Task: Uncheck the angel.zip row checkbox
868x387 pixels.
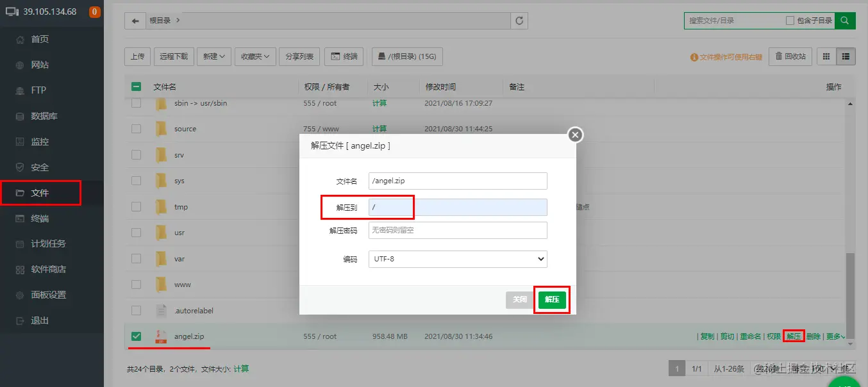Action: 136,336
